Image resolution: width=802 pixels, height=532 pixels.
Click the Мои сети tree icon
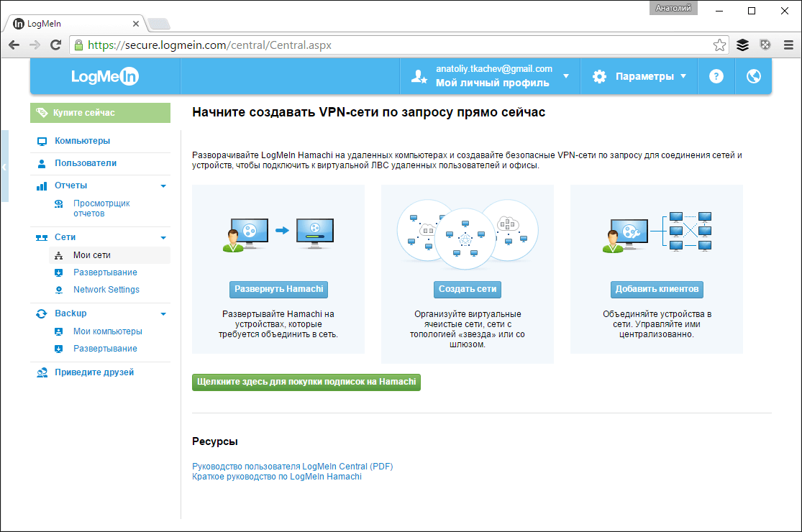59,255
